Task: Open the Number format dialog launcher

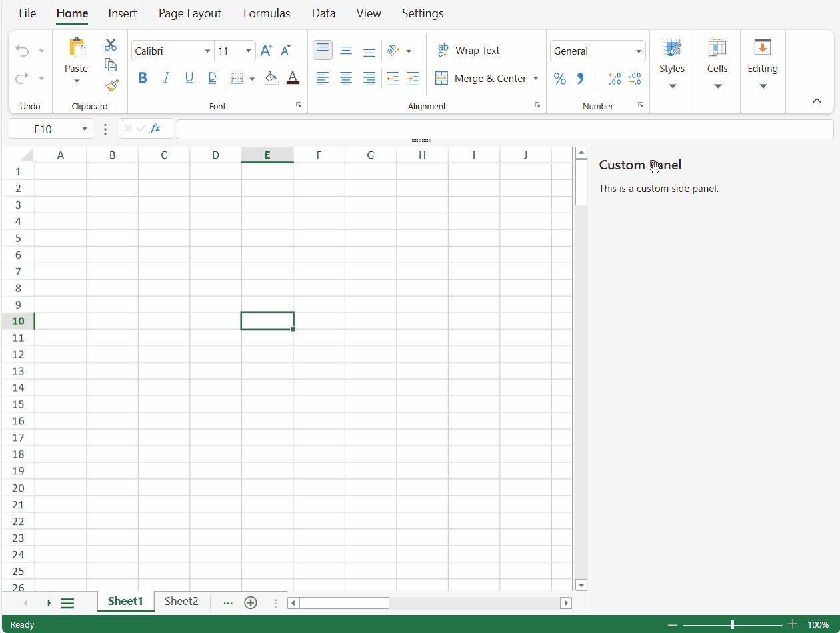Action: (641, 105)
